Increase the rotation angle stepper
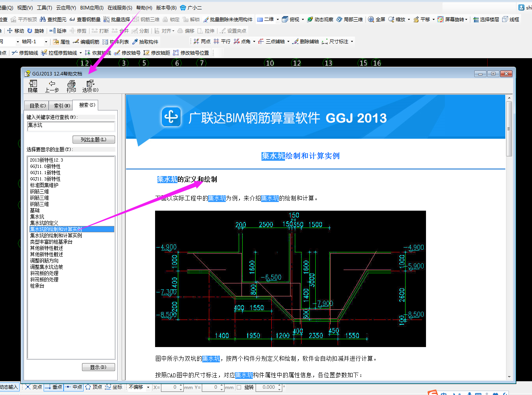532x395 pixels. 280,386
